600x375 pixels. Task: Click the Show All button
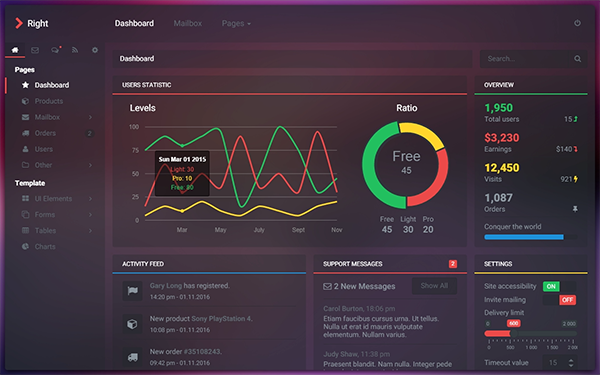point(434,286)
